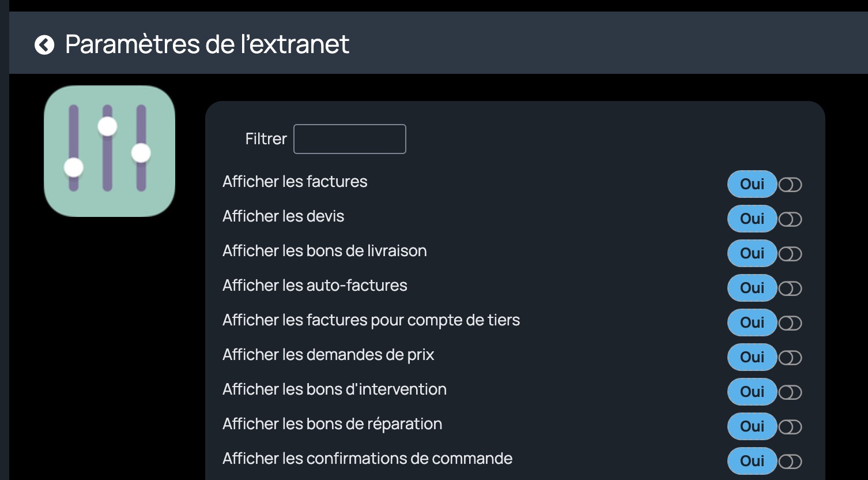Image resolution: width=868 pixels, height=480 pixels.
Task: Toggle the switch for confirmations de commande
Action: [x=790, y=462]
